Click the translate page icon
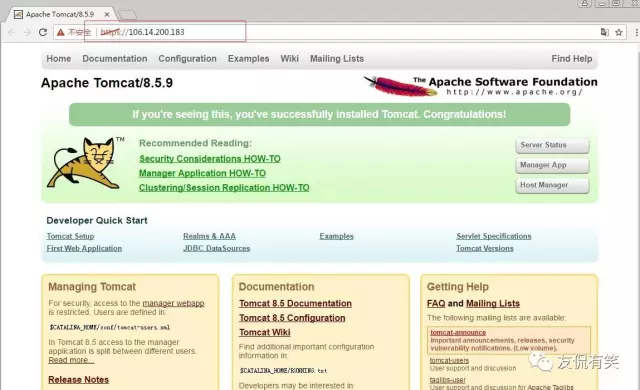This screenshot has width=640, height=390. [x=604, y=32]
